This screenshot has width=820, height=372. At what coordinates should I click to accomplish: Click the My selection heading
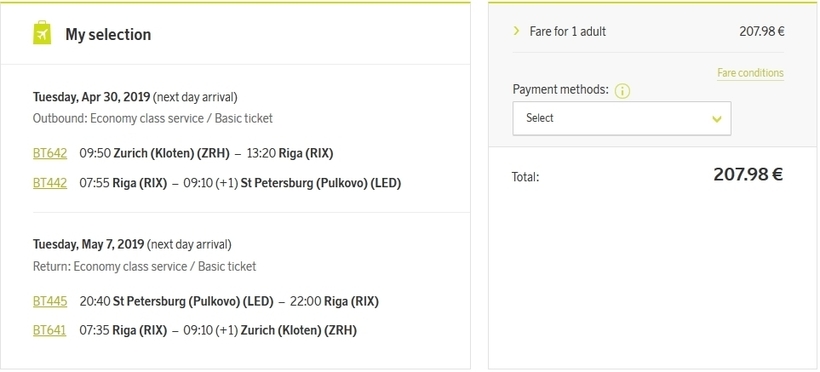pos(108,35)
